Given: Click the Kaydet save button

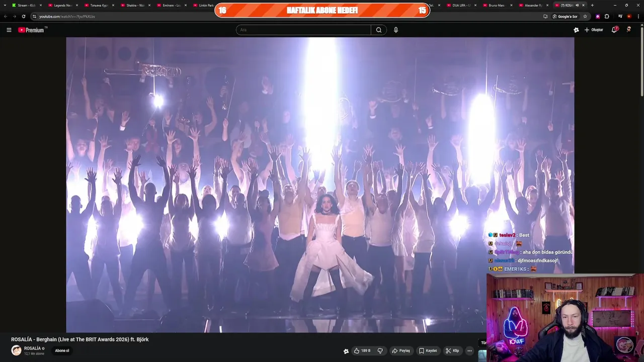Looking at the screenshot, I should coord(429,351).
